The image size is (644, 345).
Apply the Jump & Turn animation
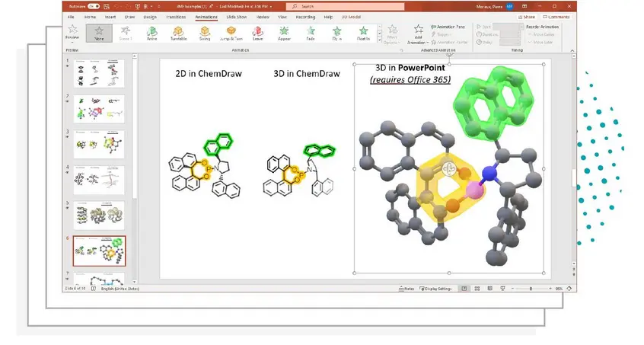point(232,33)
